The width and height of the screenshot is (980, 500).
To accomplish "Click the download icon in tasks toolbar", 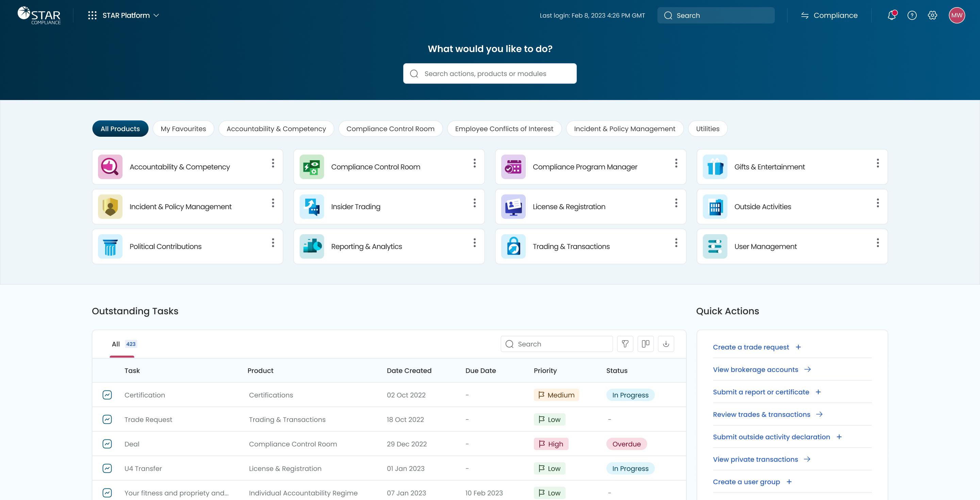I will [x=666, y=344].
